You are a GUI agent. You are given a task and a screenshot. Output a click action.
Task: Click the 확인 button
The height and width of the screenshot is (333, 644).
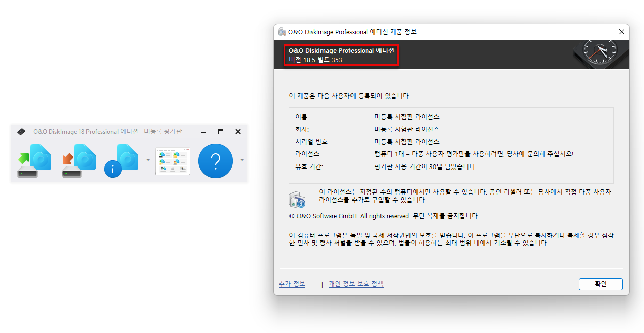point(601,284)
